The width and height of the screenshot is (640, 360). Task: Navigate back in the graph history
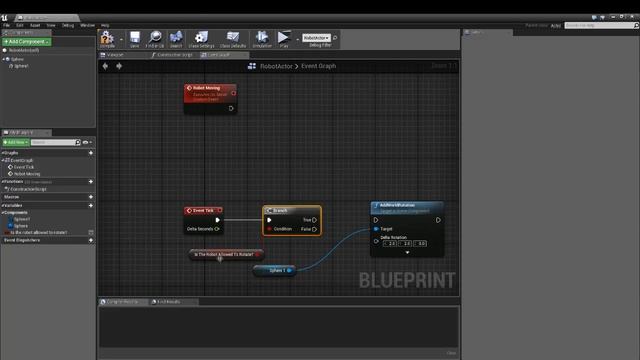(x=105, y=66)
